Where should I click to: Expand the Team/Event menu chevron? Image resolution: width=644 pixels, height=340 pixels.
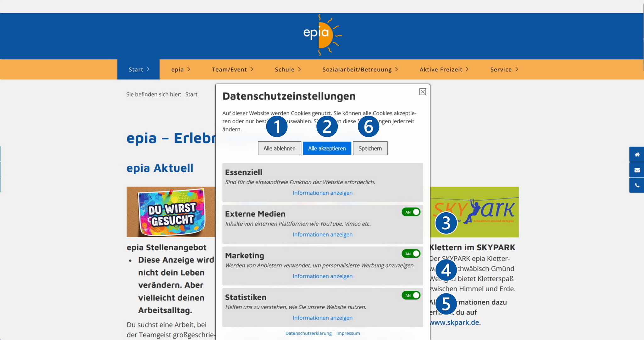(x=252, y=69)
